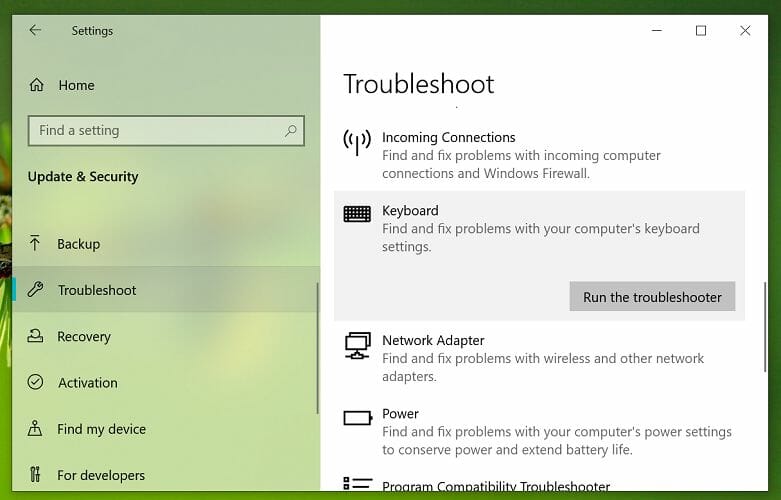Click the Program Compatibility list icon
This screenshot has width=781, height=500.
coord(358,484)
